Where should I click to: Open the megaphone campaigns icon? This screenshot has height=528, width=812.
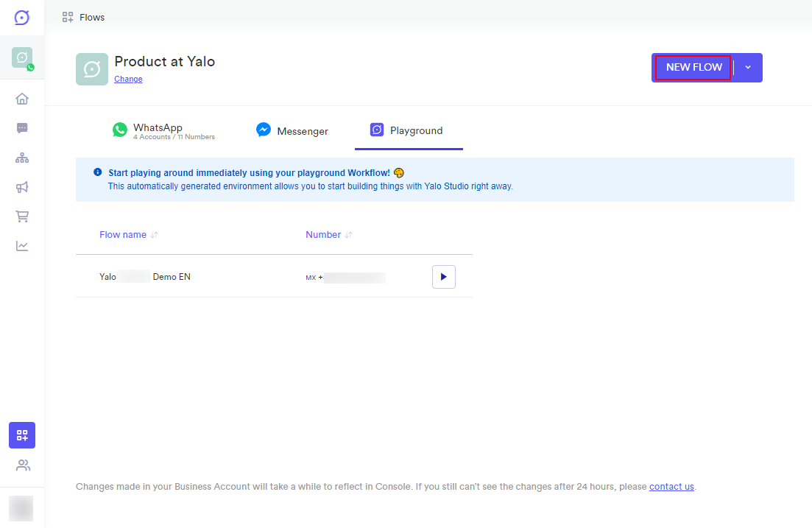[x=22, y=187]
